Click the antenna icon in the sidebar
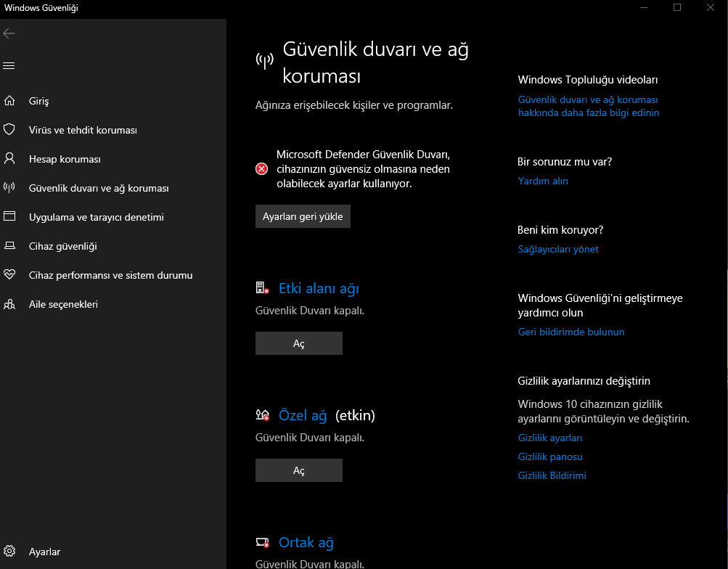The height and width of the screenshot is (569, 728). pos(9,187)
